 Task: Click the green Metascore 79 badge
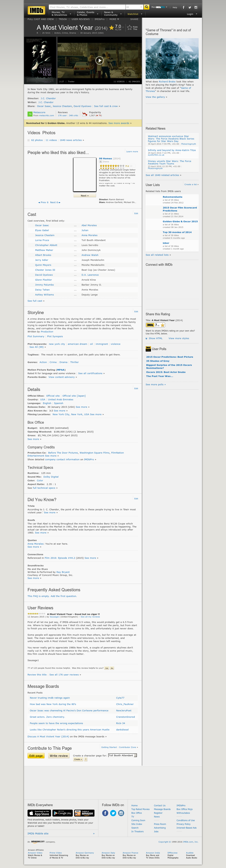(30, 114)
